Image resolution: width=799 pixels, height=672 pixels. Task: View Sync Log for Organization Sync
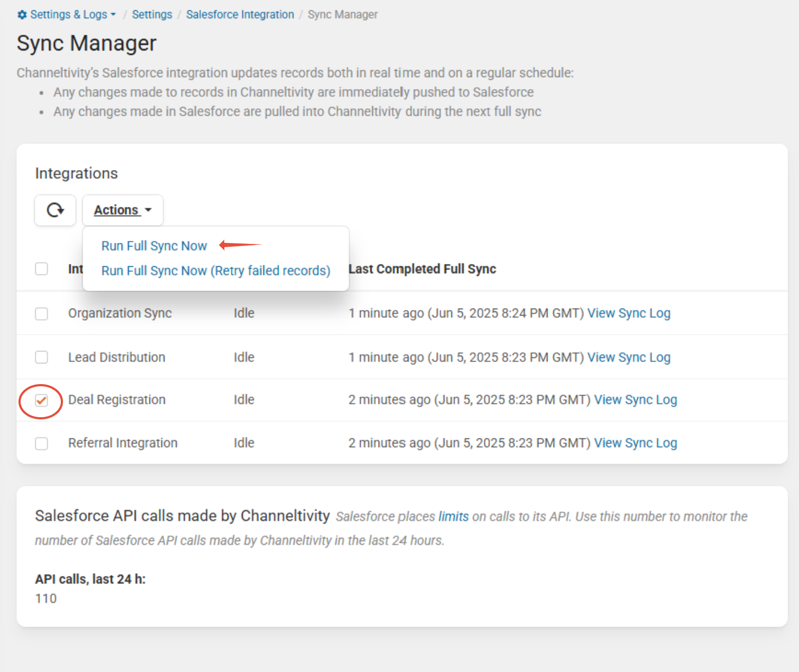coord(629,313)
